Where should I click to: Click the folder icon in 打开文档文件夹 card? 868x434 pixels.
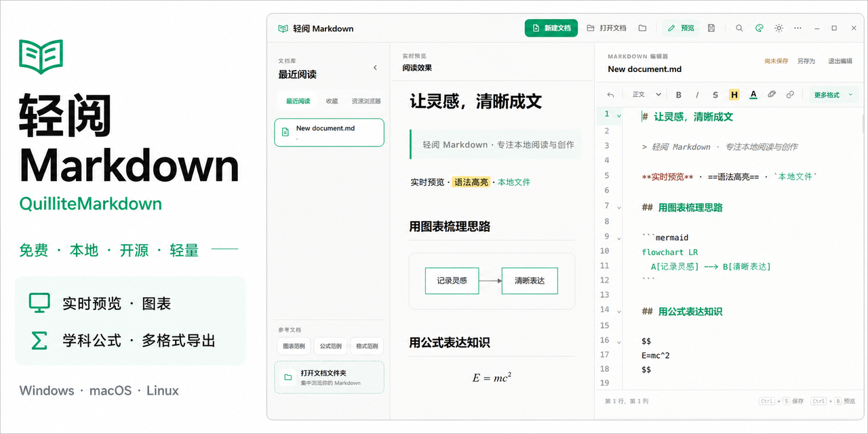(x=288, y=377)
